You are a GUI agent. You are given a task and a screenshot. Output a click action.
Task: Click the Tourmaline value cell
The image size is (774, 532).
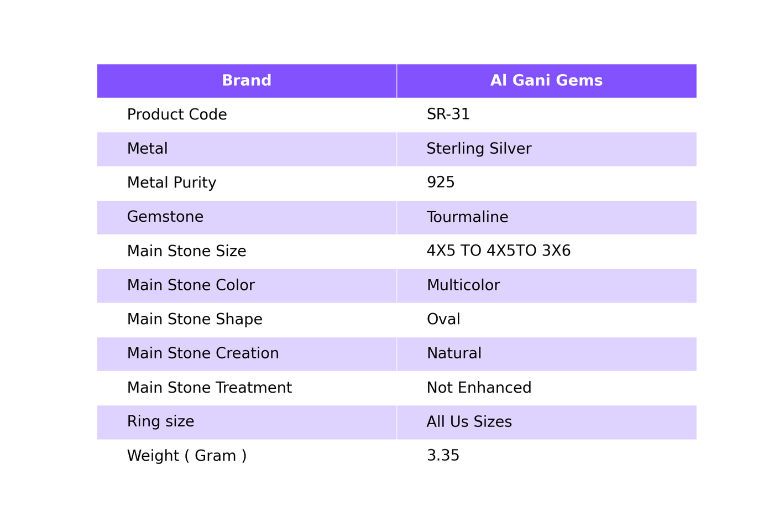coord(547,217)
